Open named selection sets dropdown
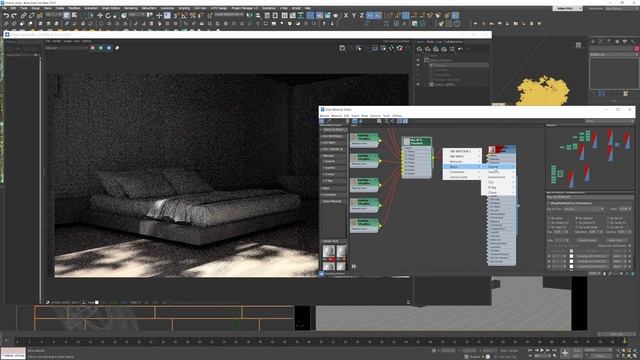Image resolution: width=640 pixels, height=360 pixels. coord(229,15)
